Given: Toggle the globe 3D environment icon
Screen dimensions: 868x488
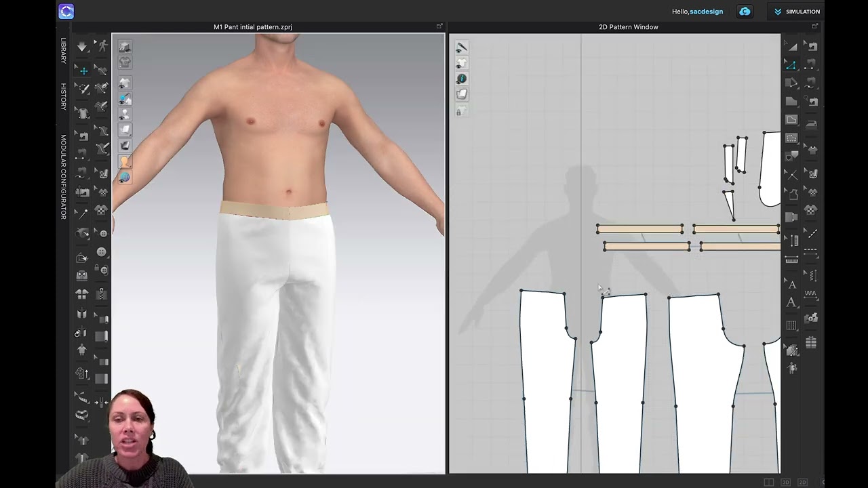Looking at the screenshot, I should tap(125, 178).
